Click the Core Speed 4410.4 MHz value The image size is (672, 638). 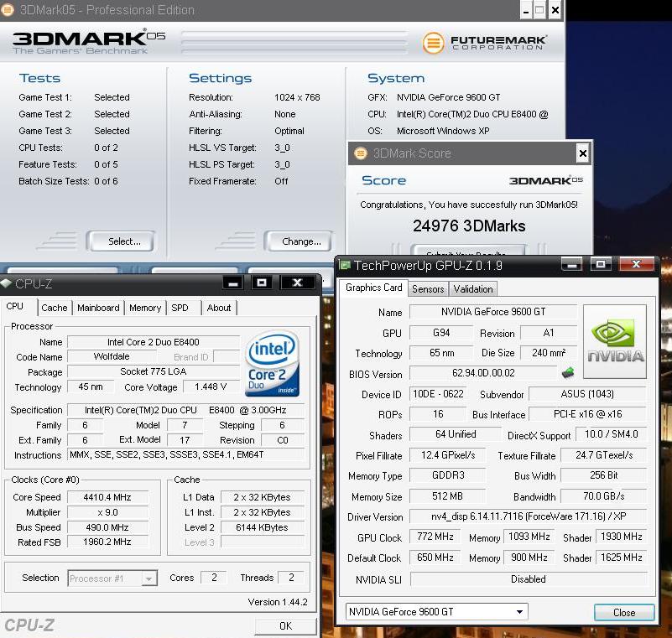pos(107,497)
